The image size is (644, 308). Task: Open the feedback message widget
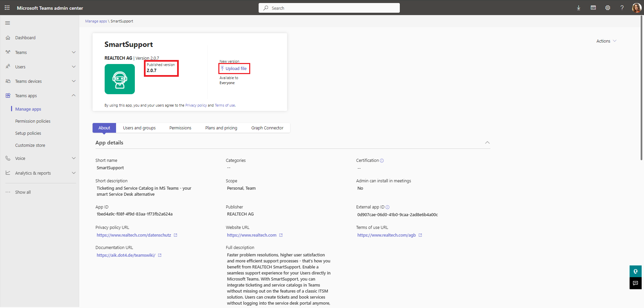pos(635,283)
